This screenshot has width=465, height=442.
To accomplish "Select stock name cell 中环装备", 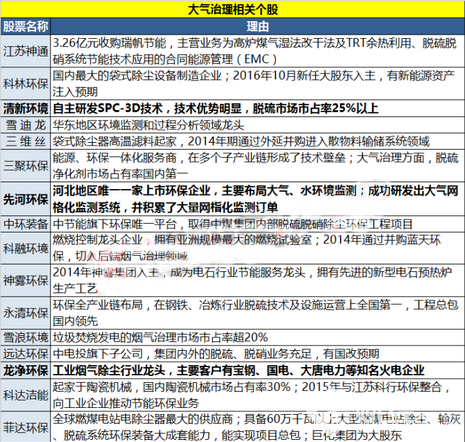I will click(x=26, y=224).
